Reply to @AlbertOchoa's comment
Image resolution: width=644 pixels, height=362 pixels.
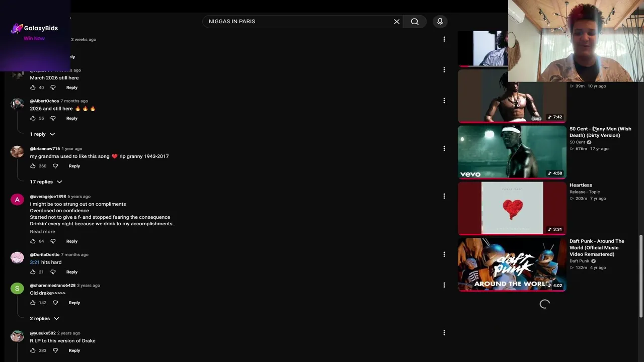point(72,118)
